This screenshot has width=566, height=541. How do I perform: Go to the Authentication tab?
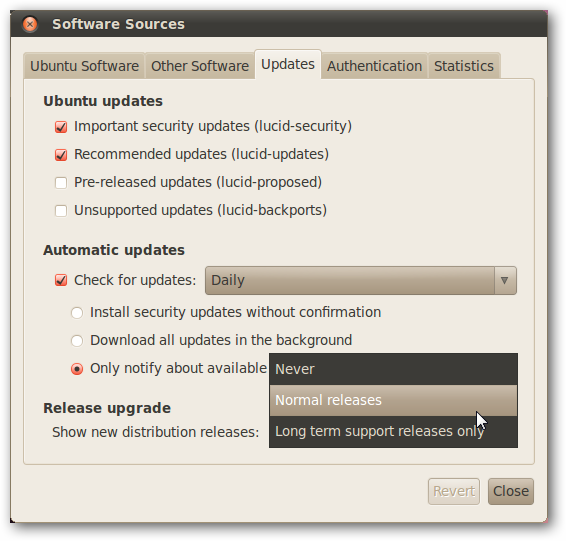point(374,66)
